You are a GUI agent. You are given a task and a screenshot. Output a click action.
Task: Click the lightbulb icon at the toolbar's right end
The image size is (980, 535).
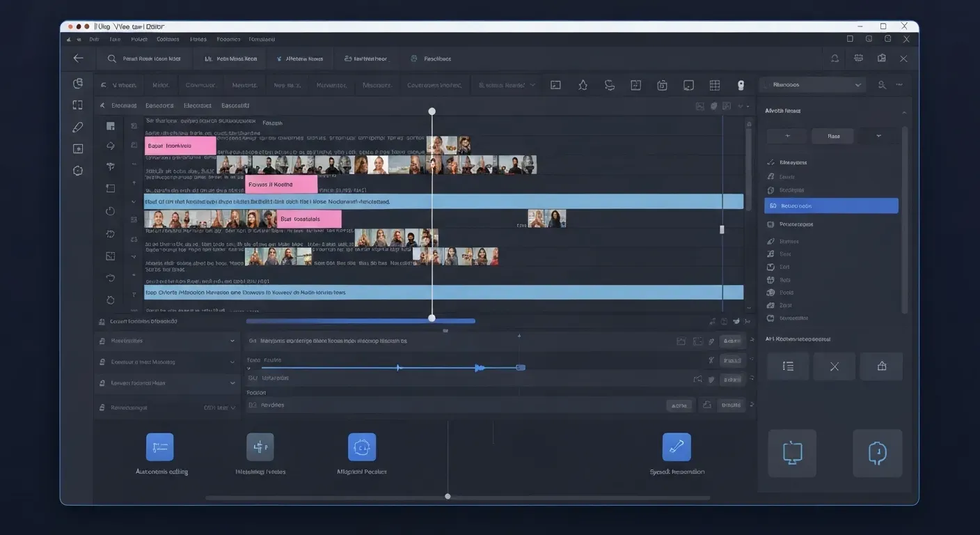(741, 84)
